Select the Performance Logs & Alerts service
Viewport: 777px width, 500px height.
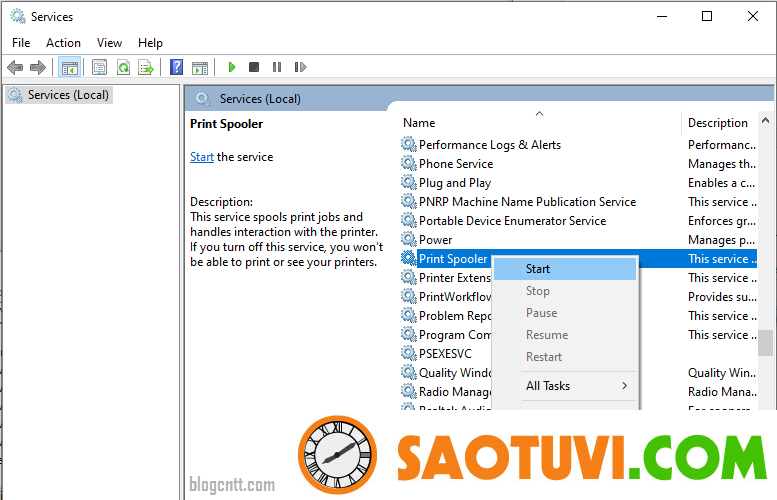490,145
